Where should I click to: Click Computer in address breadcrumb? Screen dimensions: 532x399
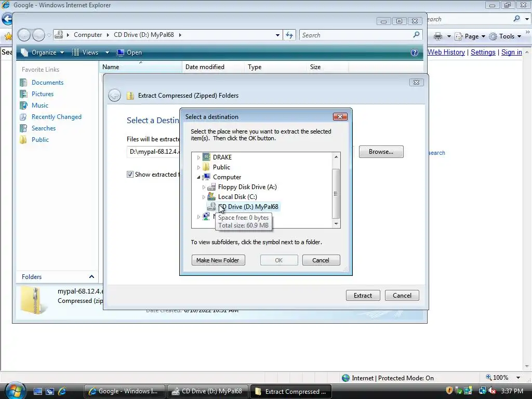pyautogui.click(x=88, y=35)
